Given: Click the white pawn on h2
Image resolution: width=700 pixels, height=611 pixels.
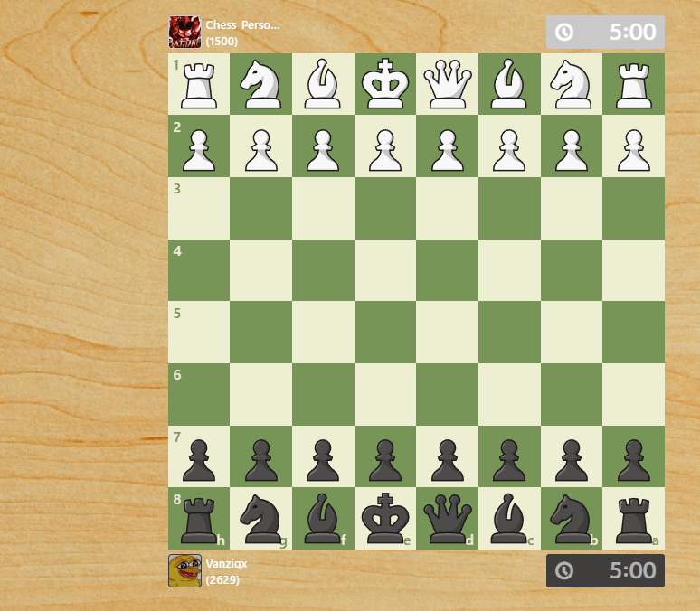Looking at the screenshot, I should click(x=199, y=150).
